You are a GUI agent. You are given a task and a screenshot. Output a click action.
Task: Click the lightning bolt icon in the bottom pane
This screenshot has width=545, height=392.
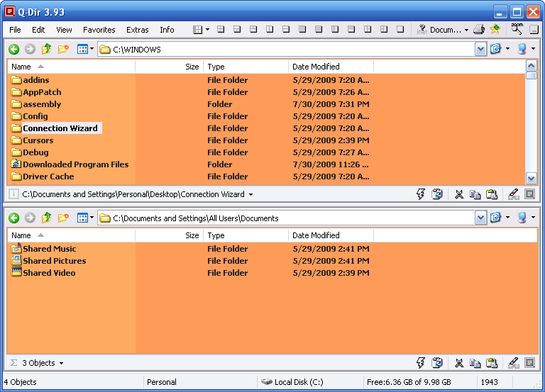(x=421, y=363)
